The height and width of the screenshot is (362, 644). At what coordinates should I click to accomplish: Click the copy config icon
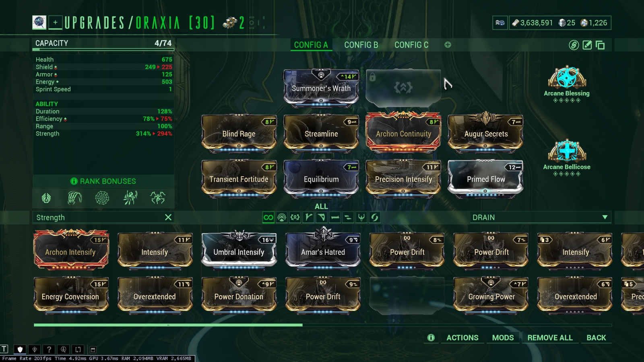point(600,45)
